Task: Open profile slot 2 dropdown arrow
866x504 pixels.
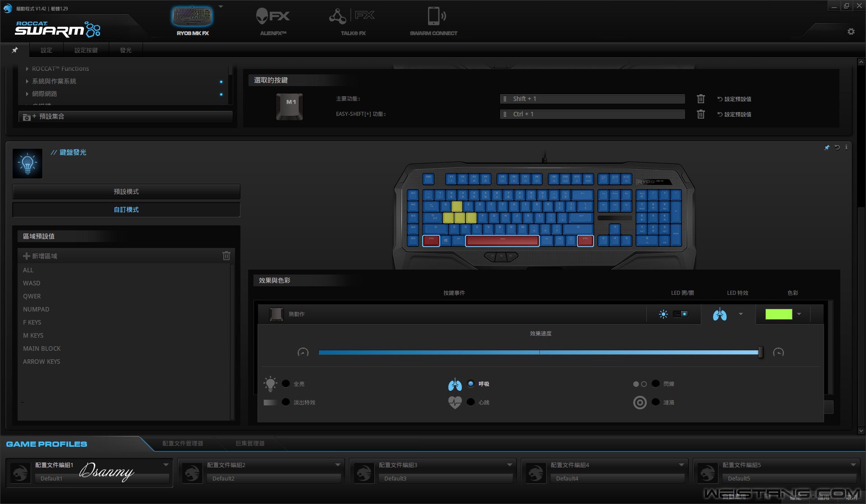Action: coord(337,465)
